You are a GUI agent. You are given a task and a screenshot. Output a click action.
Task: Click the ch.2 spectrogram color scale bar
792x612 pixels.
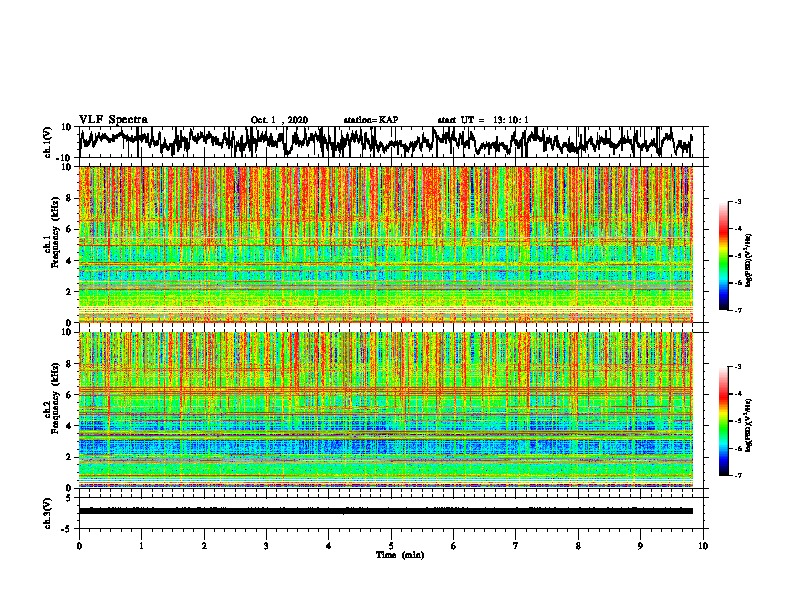723,421
